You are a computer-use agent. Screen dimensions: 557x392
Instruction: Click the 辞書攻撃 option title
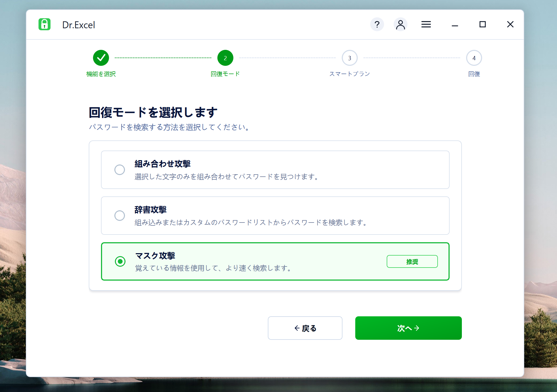151,209
